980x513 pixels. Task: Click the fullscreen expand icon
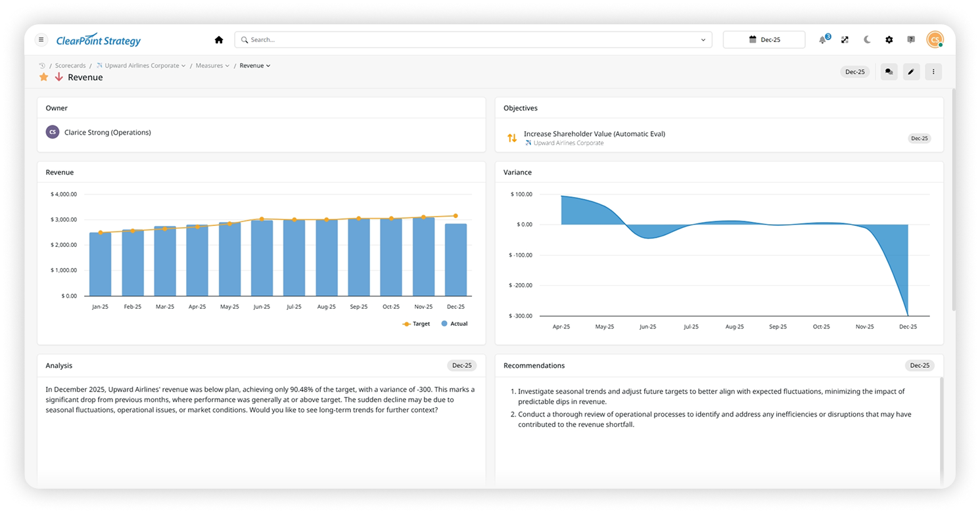tap(845, 39)
